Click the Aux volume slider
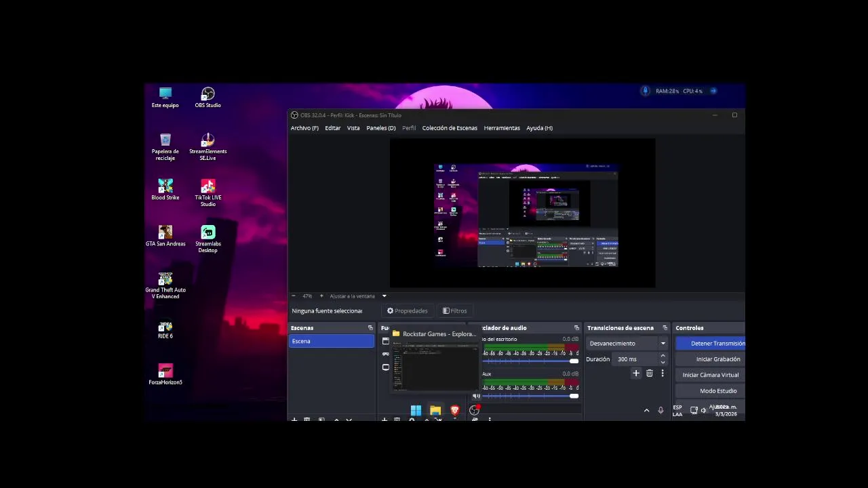This screenshot has width=868, height=488. pos(530,396)
